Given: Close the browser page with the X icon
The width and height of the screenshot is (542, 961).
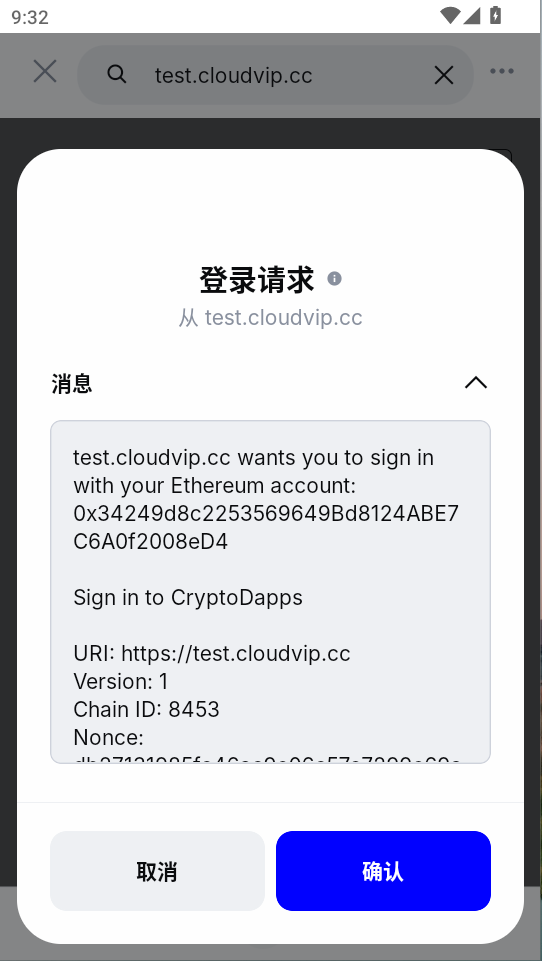Looking at the screenshot, I should click(x=45, y=72).
